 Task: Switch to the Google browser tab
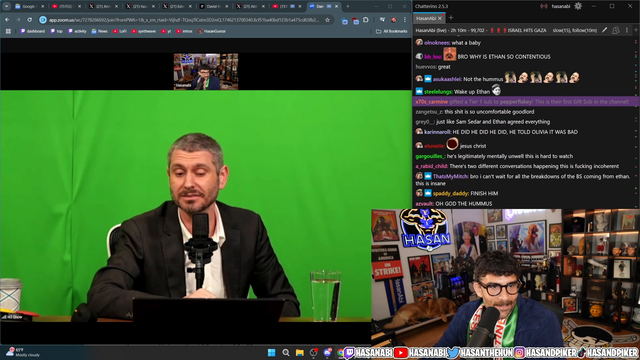coord(29,7)
